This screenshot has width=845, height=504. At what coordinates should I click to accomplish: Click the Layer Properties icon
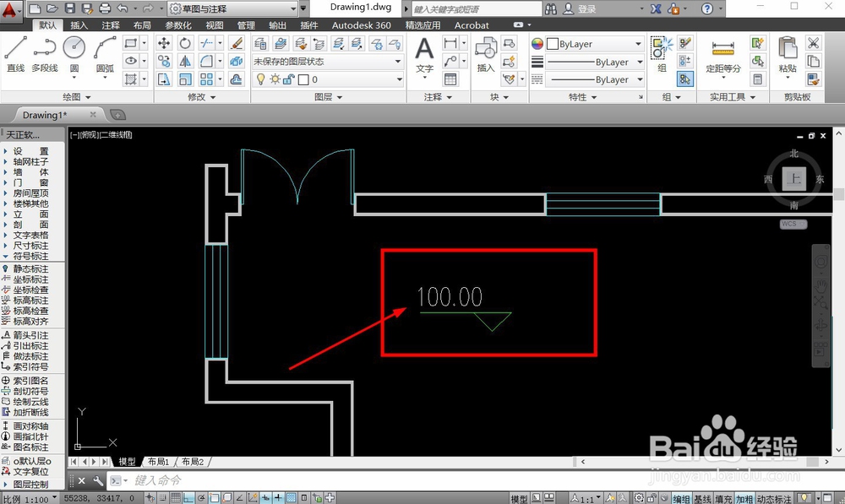click(x=260, y=43)
